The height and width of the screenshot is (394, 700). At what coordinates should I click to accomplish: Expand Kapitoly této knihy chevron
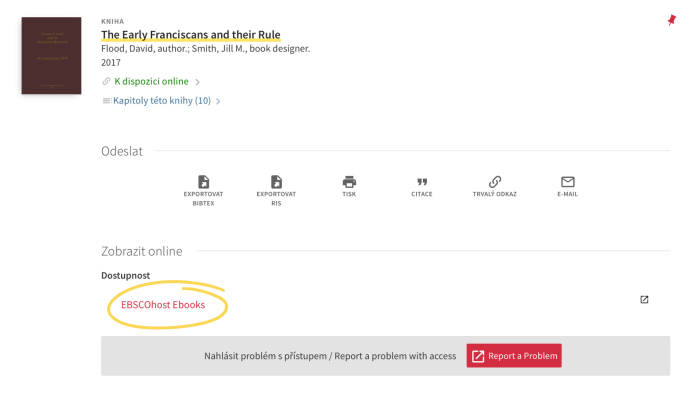(x=218, y=101)
